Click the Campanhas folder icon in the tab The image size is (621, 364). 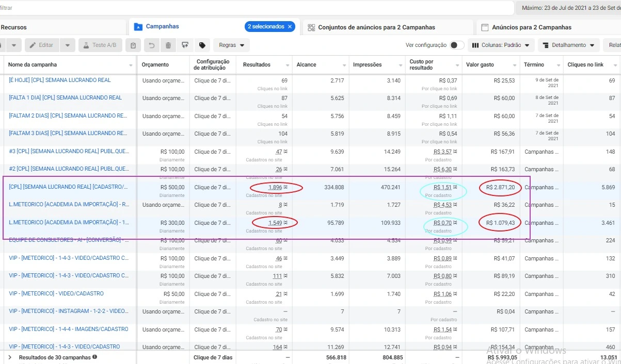click(x=138, y=27)
